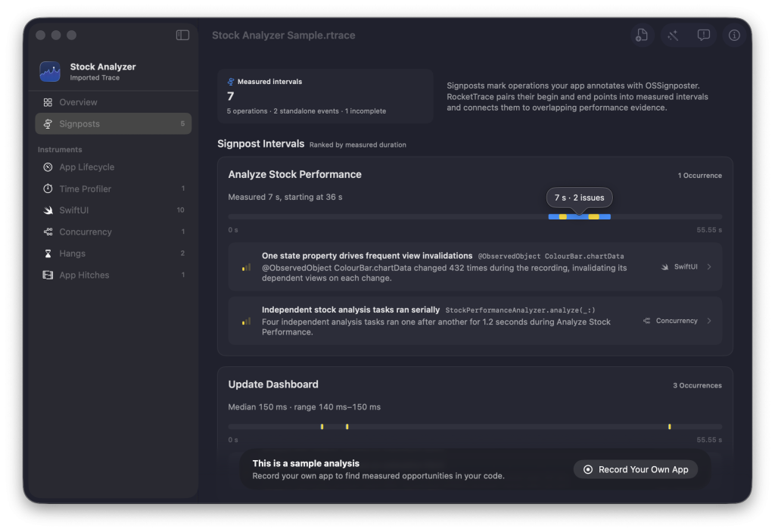Screen dimensions: 775x532
Task: Select the App Lifecycle instrument icon
Action: (x=48, y=167)
